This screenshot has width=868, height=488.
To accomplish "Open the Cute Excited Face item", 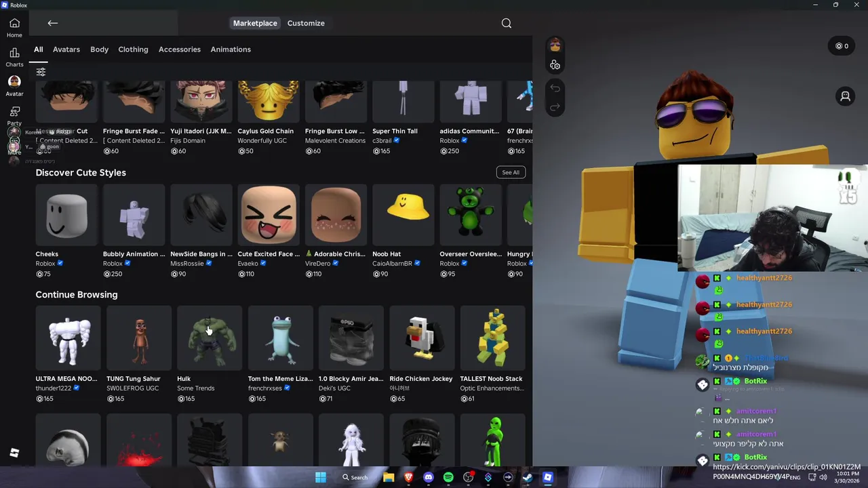I will click(269, 216).
